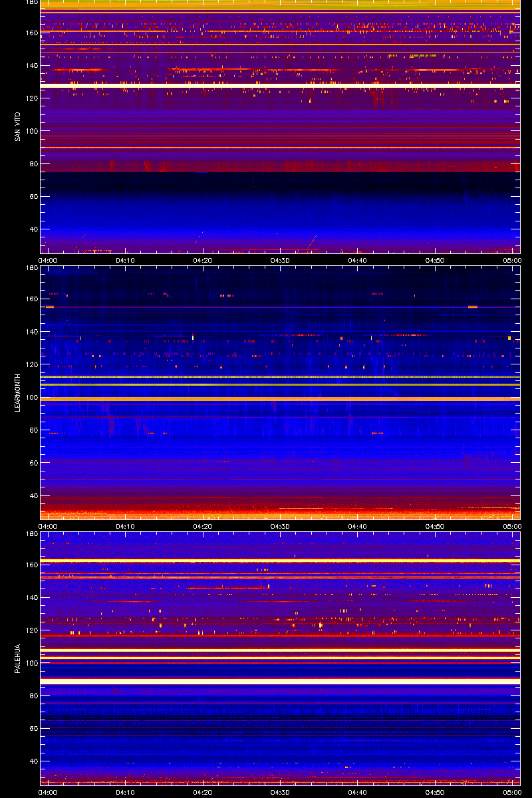Click inside the San Vito spectrogram plot
This screenshot has height=798, width=532.
click(280, 126)
